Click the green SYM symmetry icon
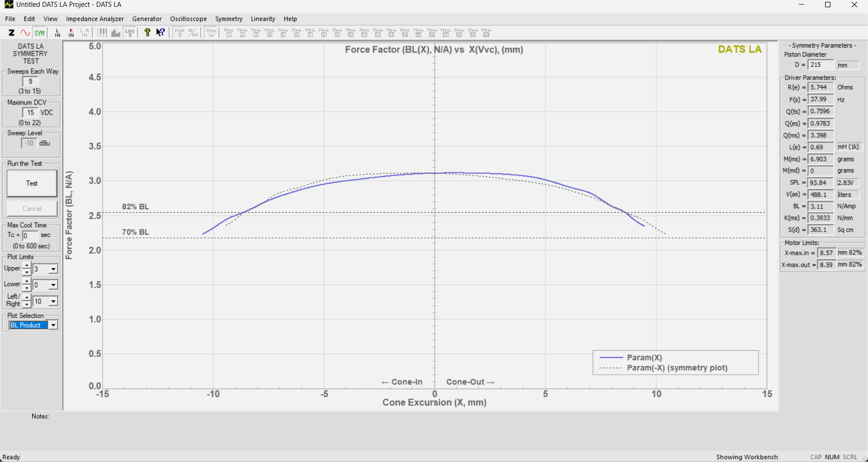Viewport: 868px width, 462px height. pos(40,33)
